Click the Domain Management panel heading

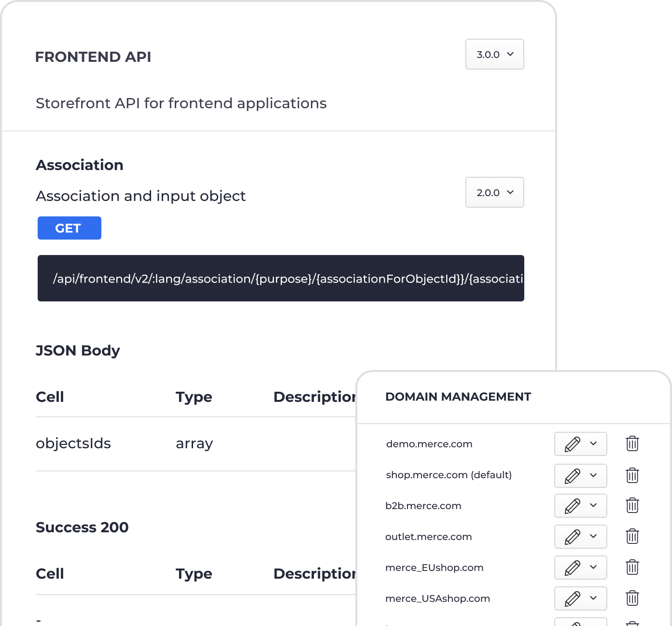[458, 397]
